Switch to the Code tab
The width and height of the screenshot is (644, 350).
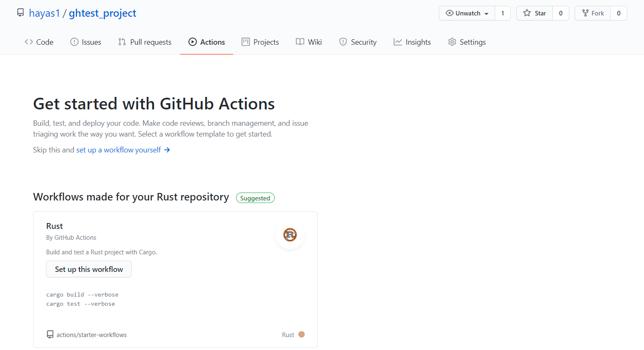coord(39,42)
